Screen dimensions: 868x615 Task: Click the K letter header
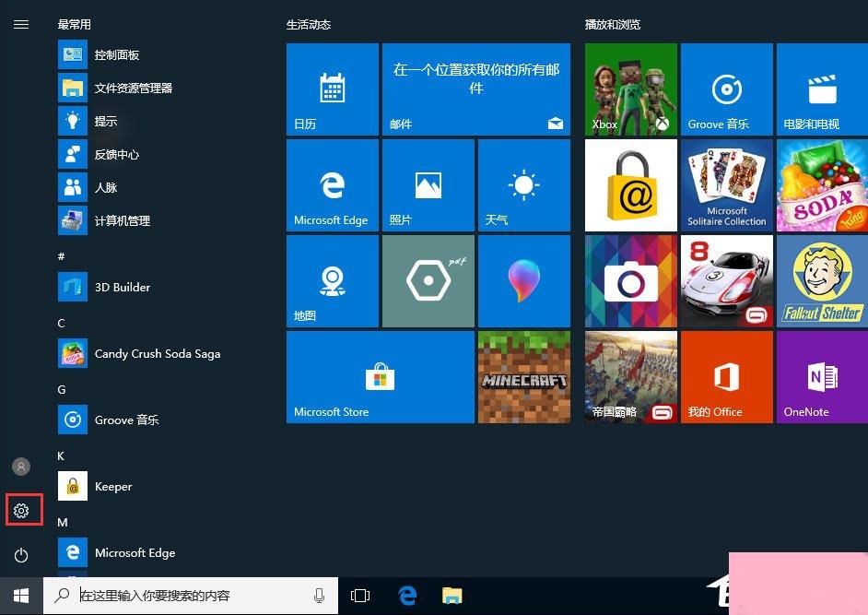point(61,456)
